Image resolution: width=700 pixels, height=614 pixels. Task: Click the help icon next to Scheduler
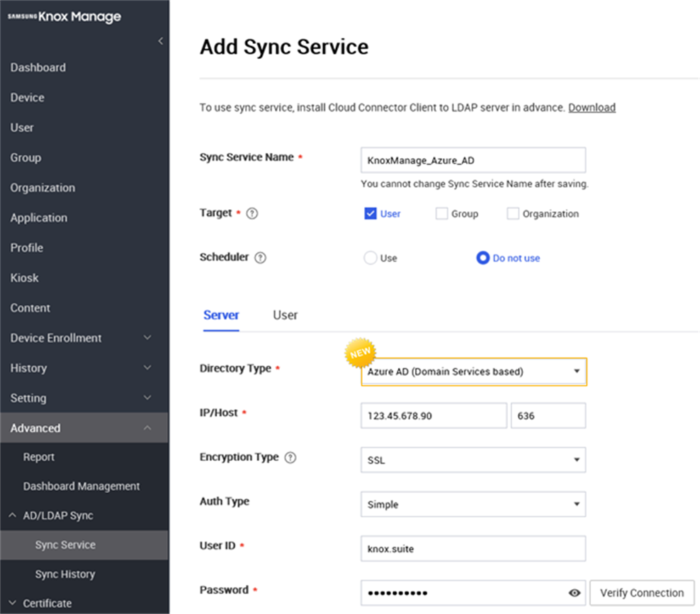pos(260,258)
